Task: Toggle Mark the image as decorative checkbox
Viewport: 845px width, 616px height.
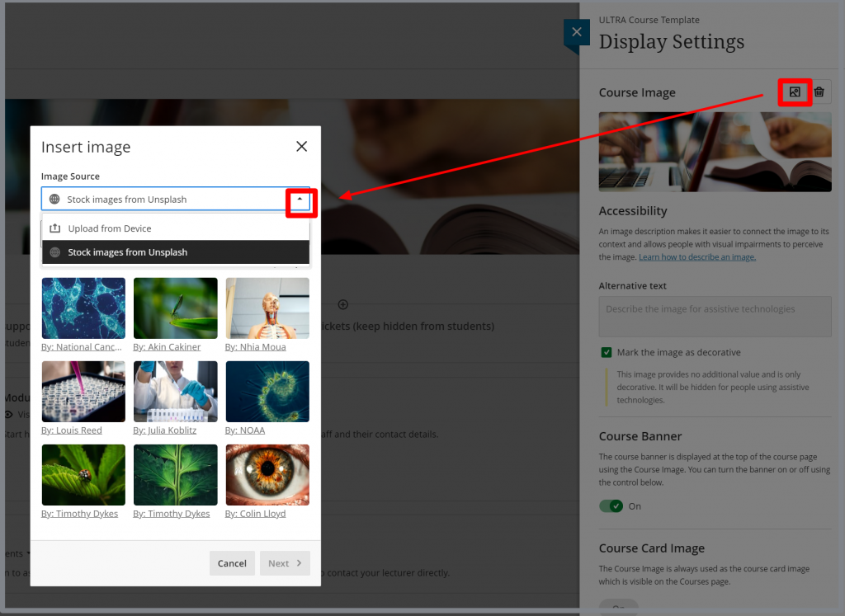Action: pyautogui.click(x=607, y=352)
